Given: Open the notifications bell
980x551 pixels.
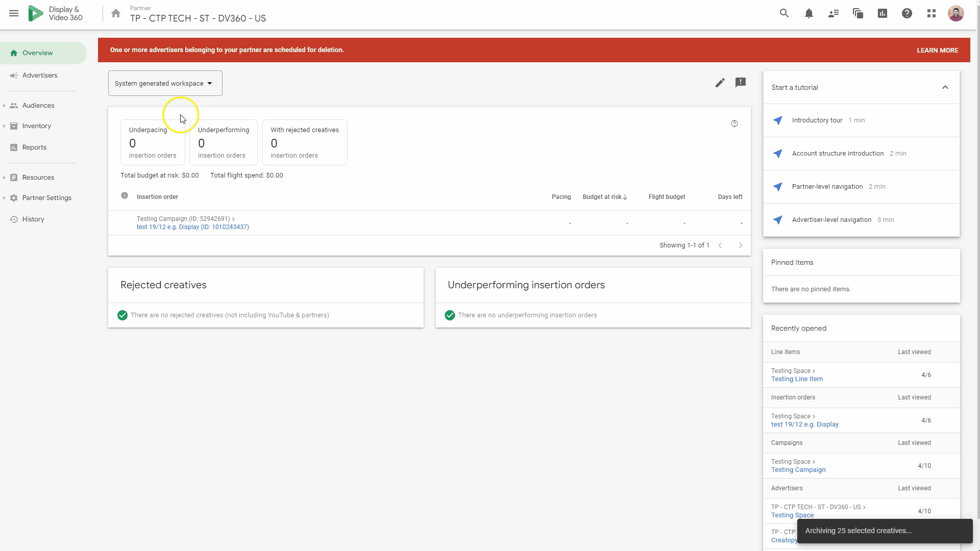Looking at the screenshot, I should [809, 14].
